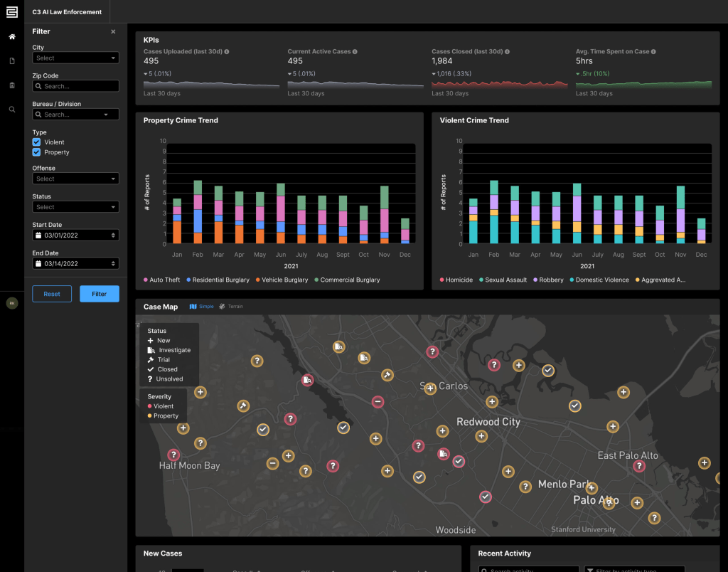Screen dimensions: 728x572
Task: Click the search magnifier in left sidebar
Action: coord(11,110)
